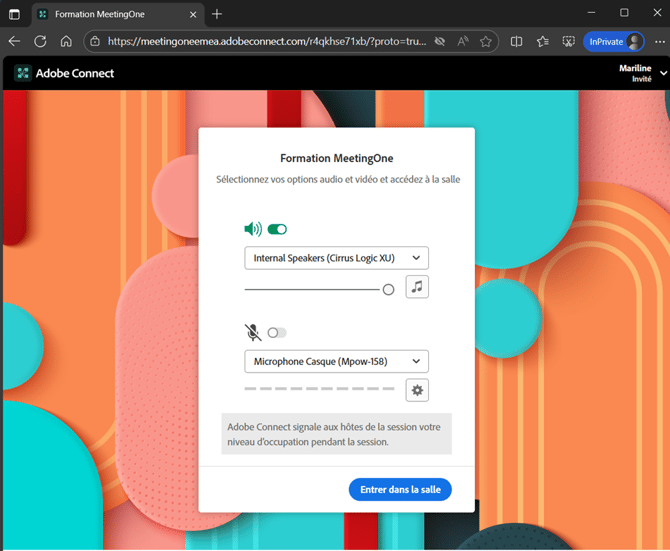Screen dimensions: 670x551
Task: Click the Formation MeetingOne dialog title
Action: point(337,158)
